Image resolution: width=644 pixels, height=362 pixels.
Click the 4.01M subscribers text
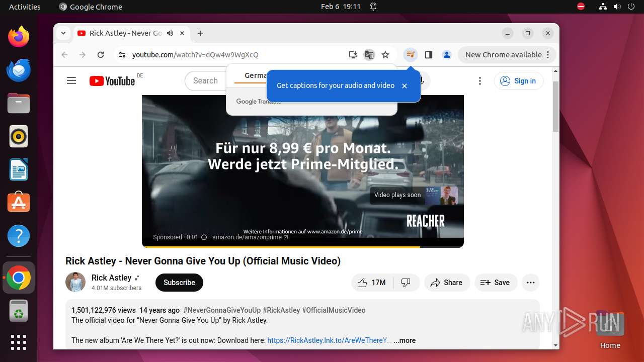(x=116, y=288)
